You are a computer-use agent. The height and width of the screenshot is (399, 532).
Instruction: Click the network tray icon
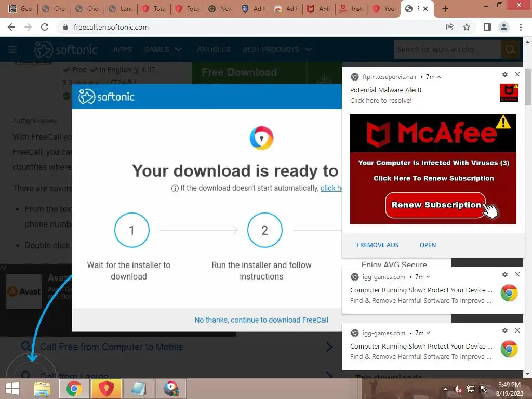471,389
